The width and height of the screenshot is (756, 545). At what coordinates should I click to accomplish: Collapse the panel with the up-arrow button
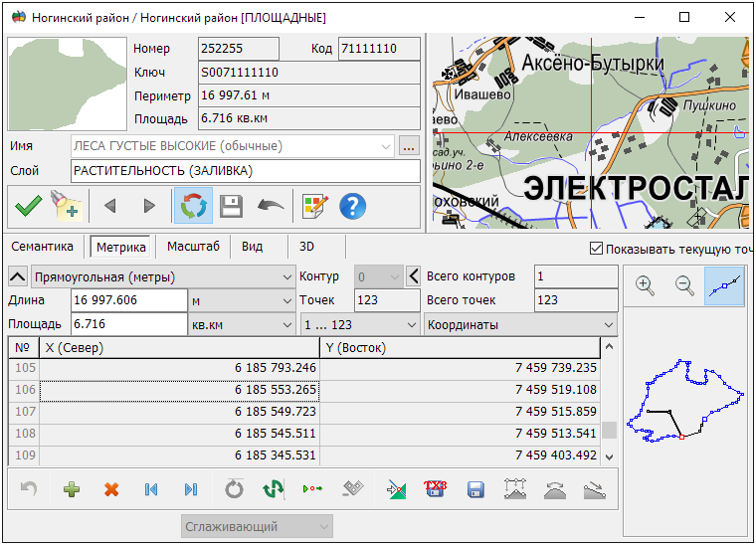[x=18, y=275]
